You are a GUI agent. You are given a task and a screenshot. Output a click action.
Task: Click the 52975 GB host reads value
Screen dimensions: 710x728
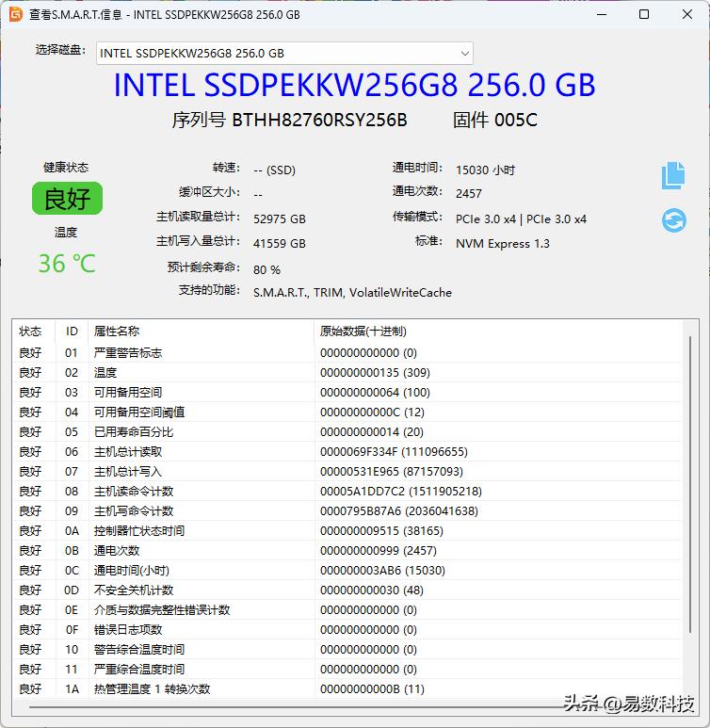pyautogui.click(x=280, y=218)
